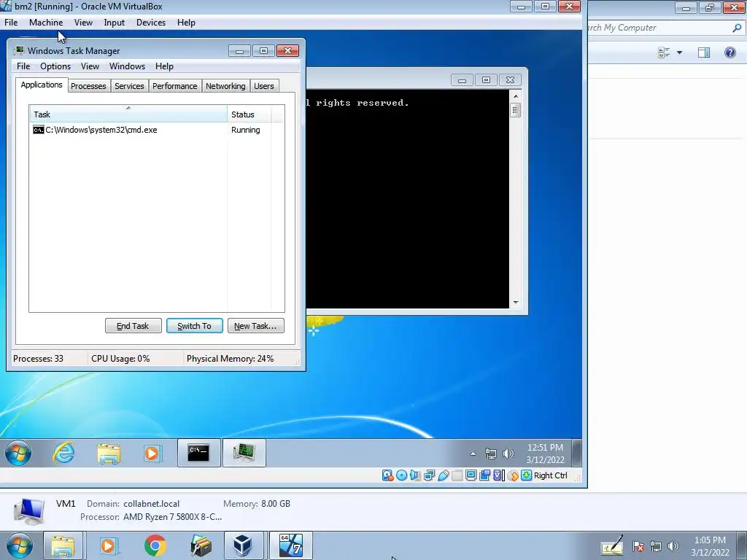Click host tablet input pen icon
This screenshot has height=560, width=747.
point(612,545)
